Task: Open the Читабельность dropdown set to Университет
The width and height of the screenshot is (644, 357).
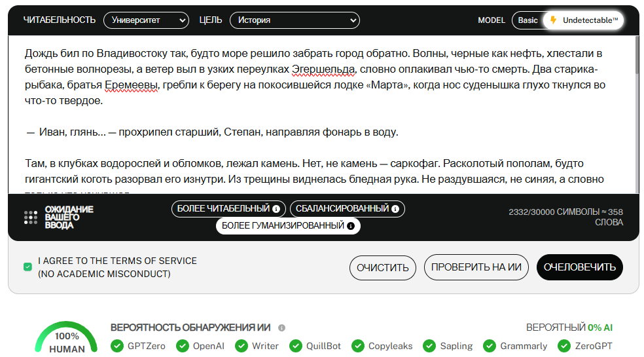Action: point(146,20)
